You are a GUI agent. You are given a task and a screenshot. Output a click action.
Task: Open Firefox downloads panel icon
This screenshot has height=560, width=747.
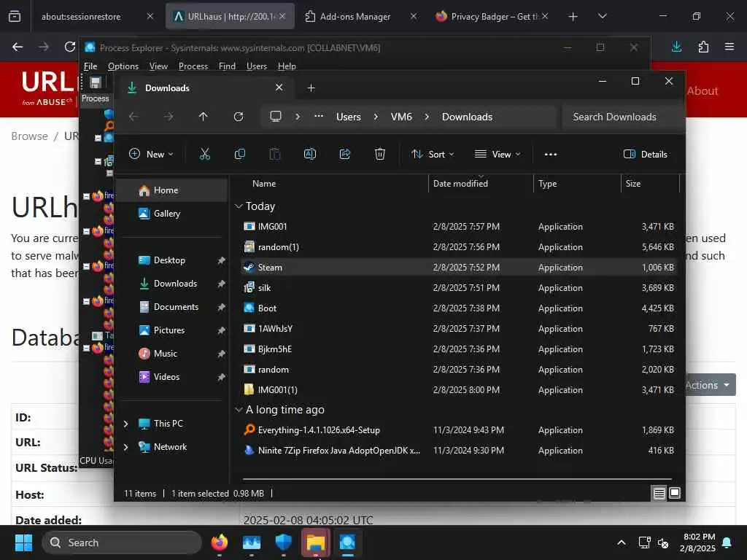(676, 47)
